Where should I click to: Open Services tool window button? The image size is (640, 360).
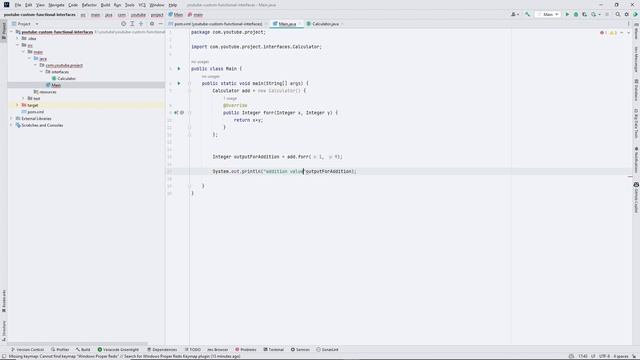[x=300, y=350]
